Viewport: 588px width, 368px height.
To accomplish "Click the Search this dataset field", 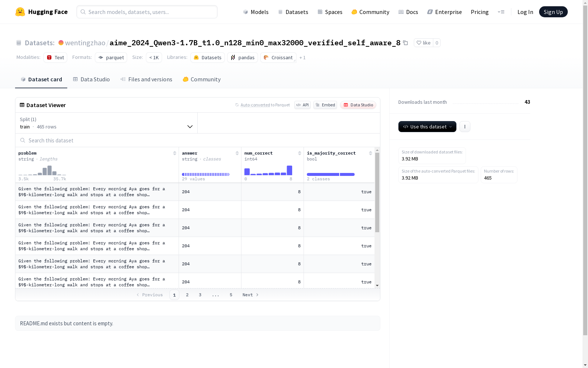I will (198, 140).
